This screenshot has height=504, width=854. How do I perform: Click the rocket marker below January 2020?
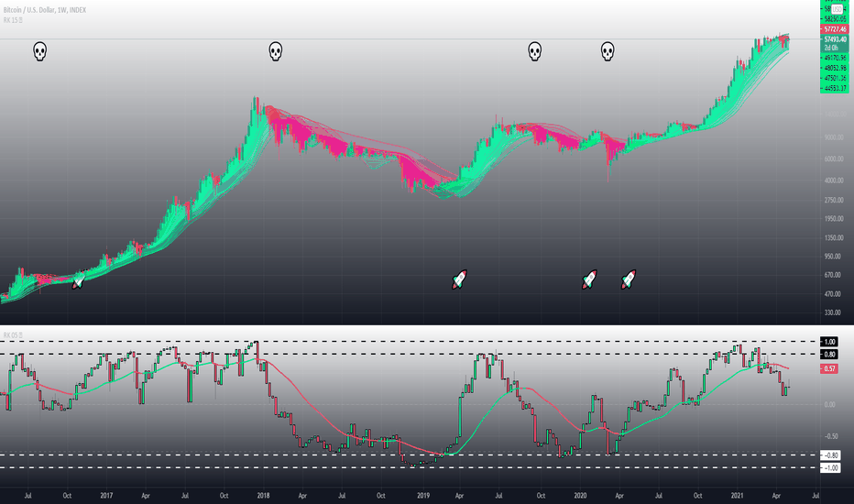point(589,279)
